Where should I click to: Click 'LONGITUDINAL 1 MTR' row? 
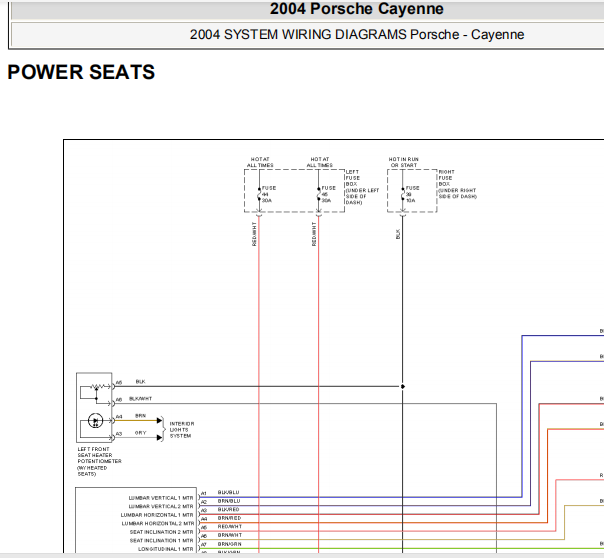tap(166, 549)
